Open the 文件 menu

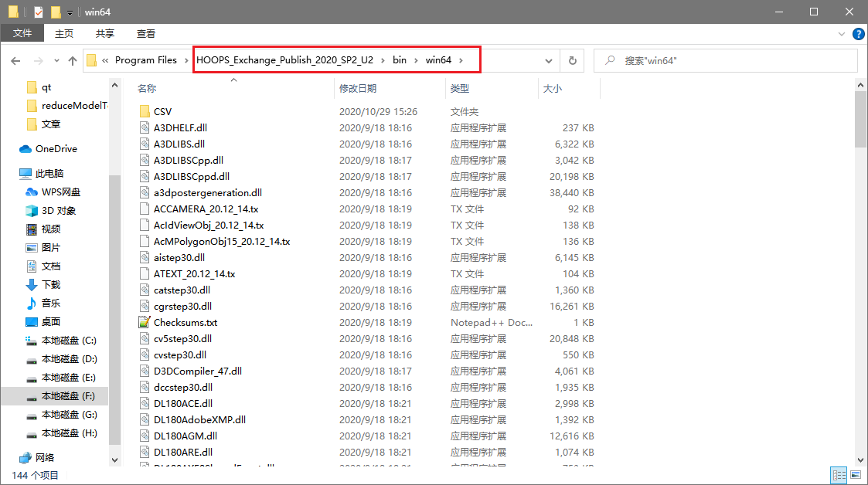tap(22, 34)
